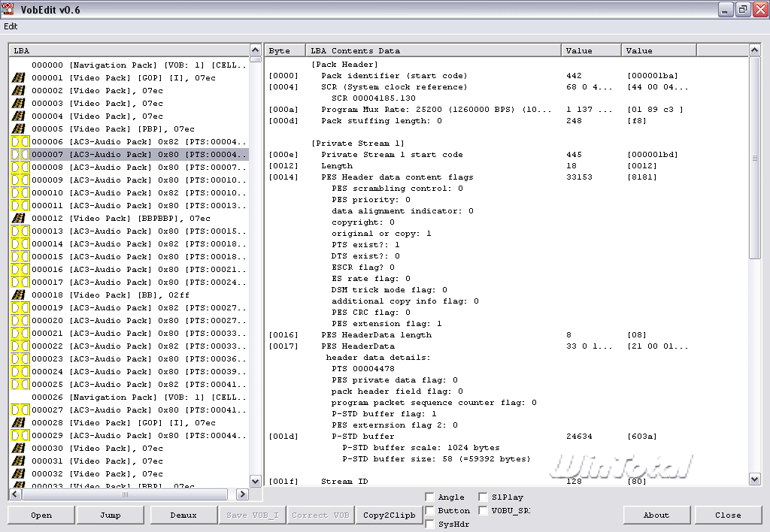
Task: Click the film icon for LBA 000012
Action: click(20, 219)
